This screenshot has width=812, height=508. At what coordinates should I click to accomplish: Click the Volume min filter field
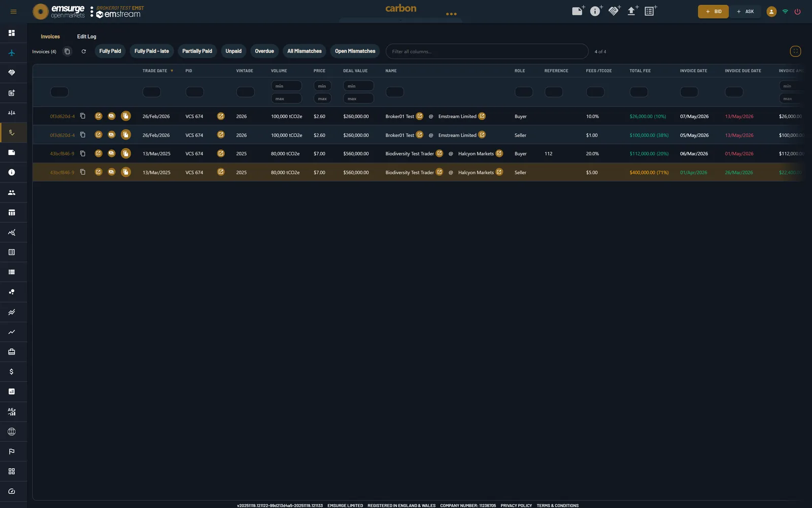click(287, 86)
